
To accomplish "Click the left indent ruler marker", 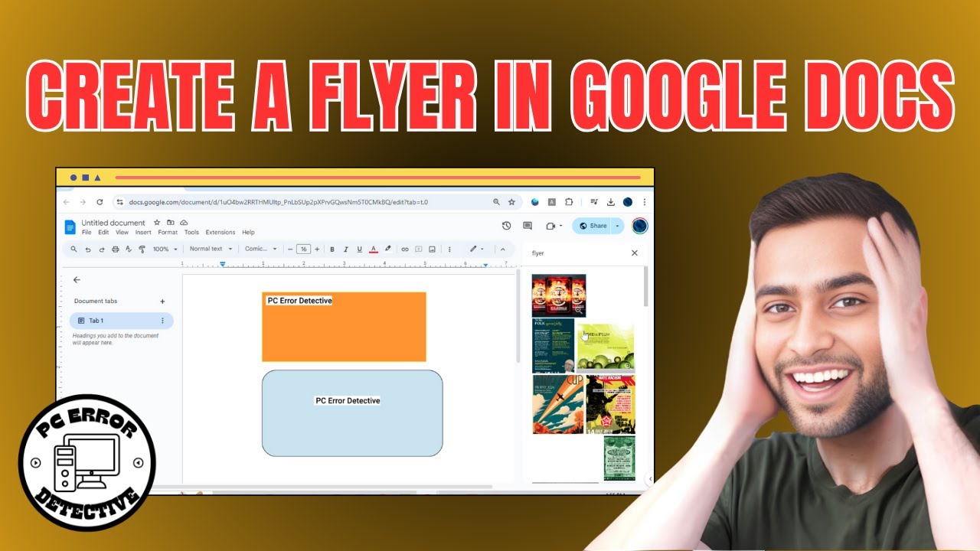I will point(223,264).
